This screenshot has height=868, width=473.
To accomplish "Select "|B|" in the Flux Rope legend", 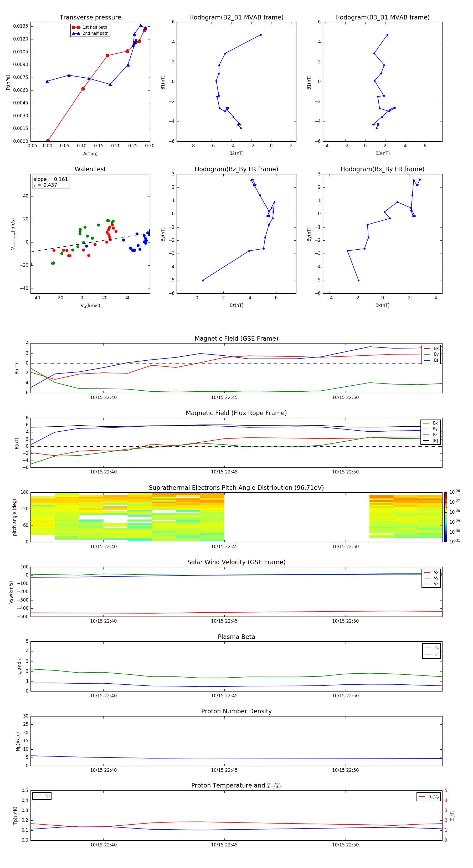I will pyautogui.click(x=431, y=441).
